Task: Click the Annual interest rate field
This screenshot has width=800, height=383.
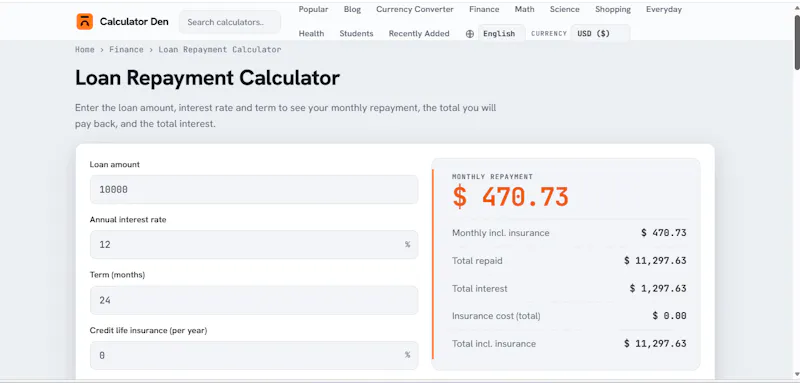Action: (254, 245)
